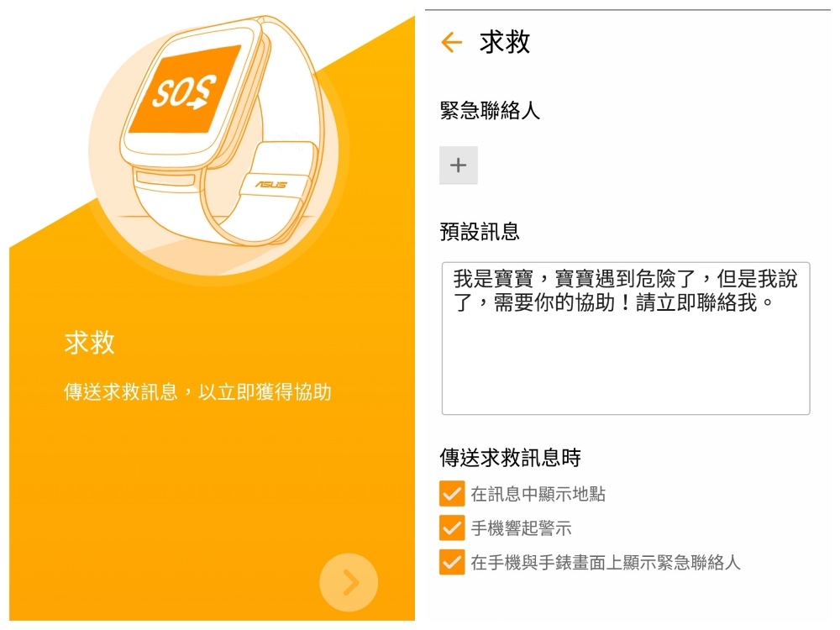Tap the 手機響起警示 option label
The width and height of the screenshot is (840, 630).
pyautogui.click(x=522, y=528)
